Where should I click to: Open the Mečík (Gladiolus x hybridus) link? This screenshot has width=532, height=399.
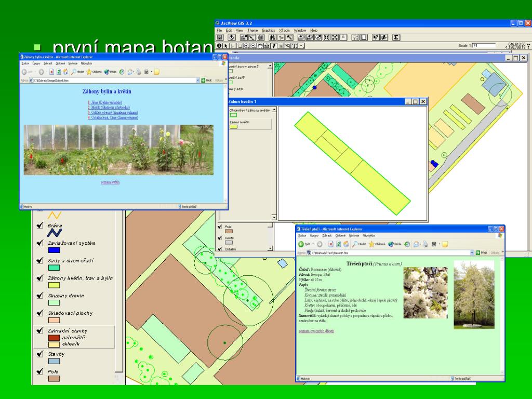109,107
